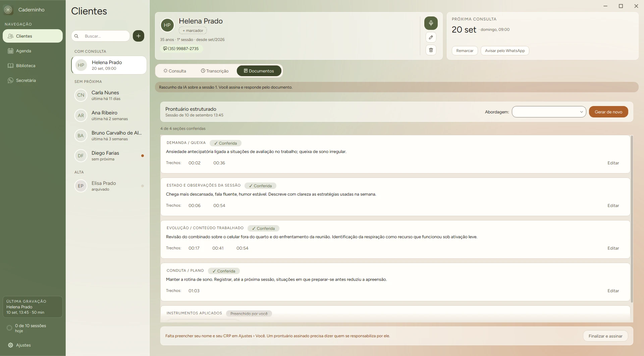Click the pencil edit client icon

tap(431, 37)
